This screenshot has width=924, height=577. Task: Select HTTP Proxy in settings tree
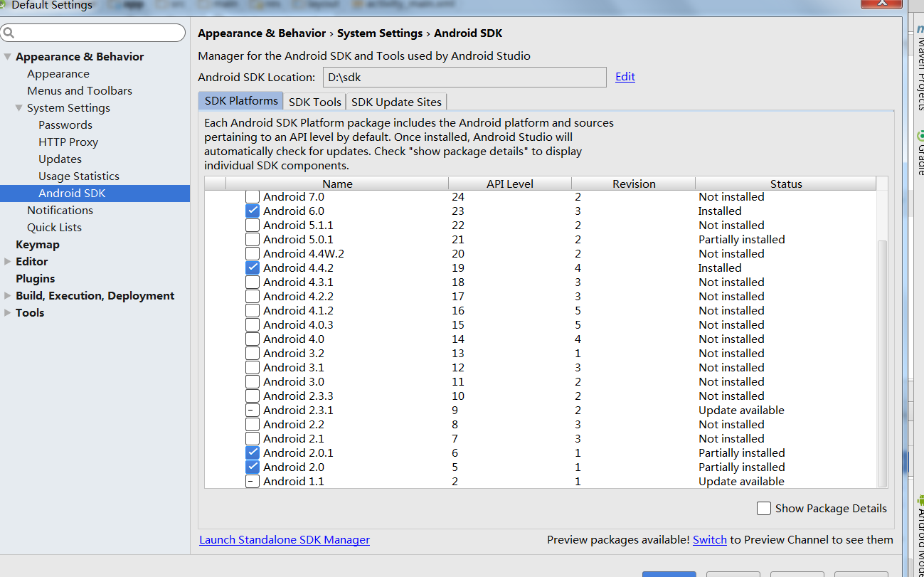[x=68, y=142]
